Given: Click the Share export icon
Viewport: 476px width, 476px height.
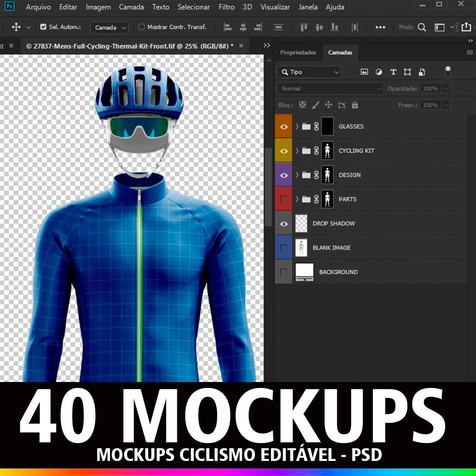Looking at the screenshot, I should (466, 27).
